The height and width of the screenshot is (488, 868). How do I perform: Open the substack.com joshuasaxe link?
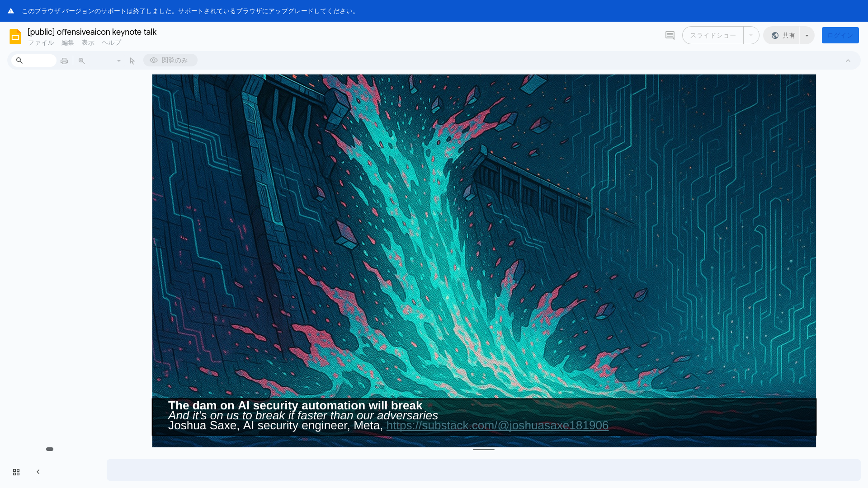pos(497,426)
